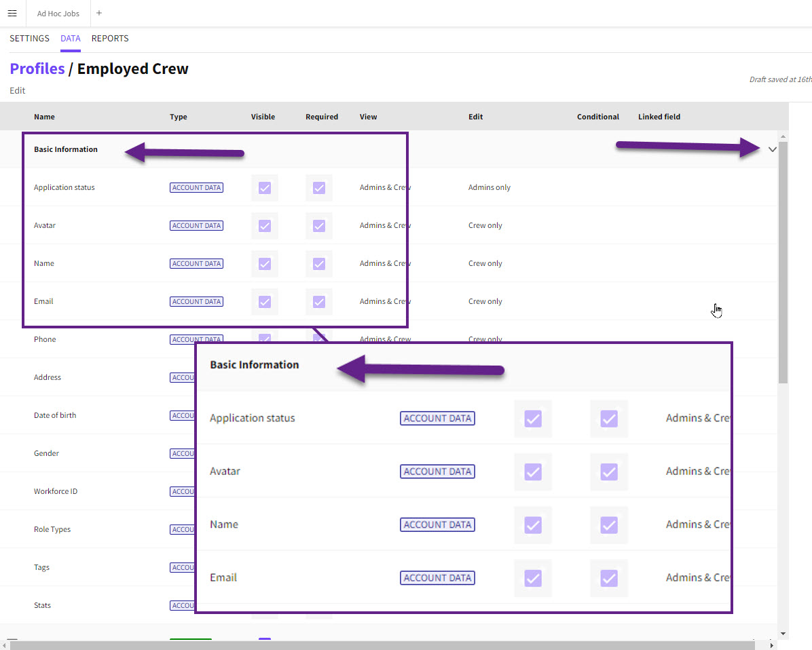Click the Workforce ID field row name
812x650 pixels.
pyautogui.click(x=56, y=491)
